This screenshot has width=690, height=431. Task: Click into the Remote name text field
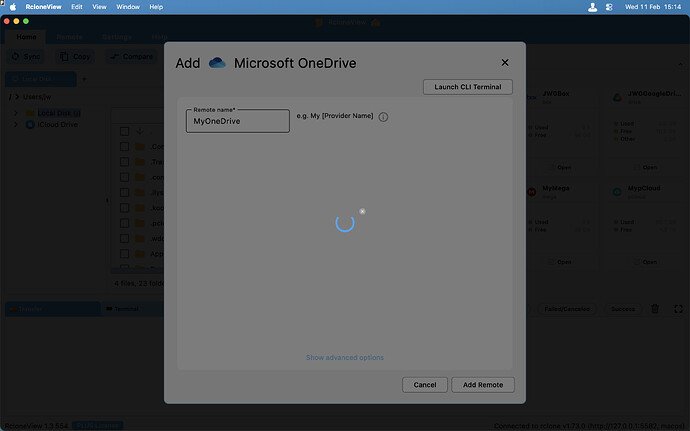(237, 121)
